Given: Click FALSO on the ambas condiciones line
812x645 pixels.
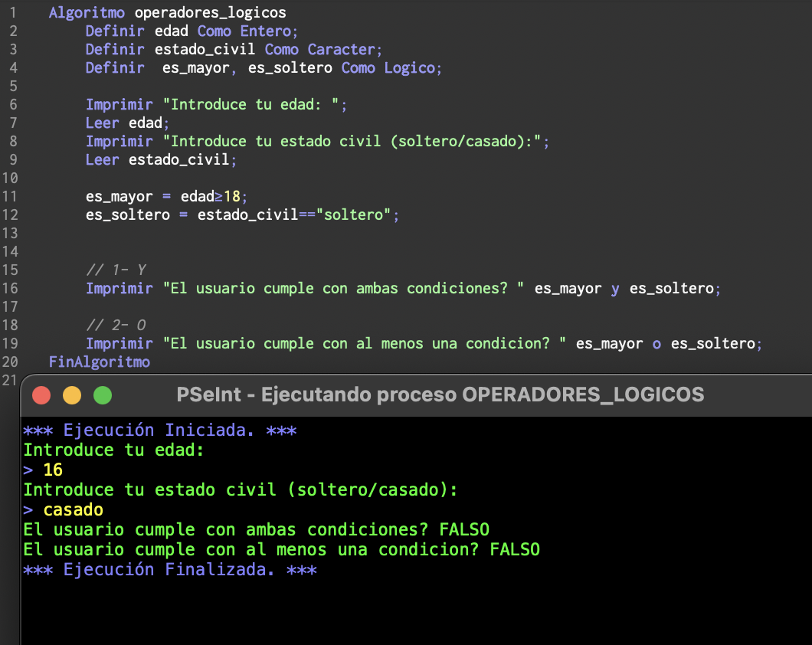Looking at the screenshot, I should (465, 529).
